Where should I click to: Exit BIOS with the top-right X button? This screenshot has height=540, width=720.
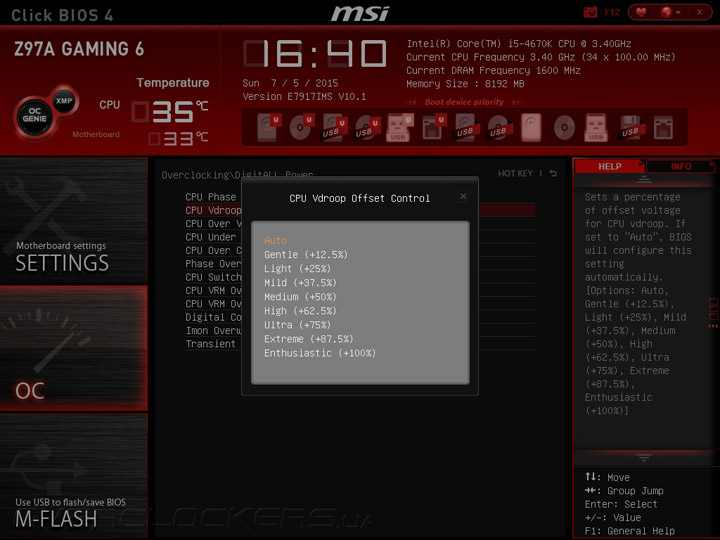[x=699, y=12]
